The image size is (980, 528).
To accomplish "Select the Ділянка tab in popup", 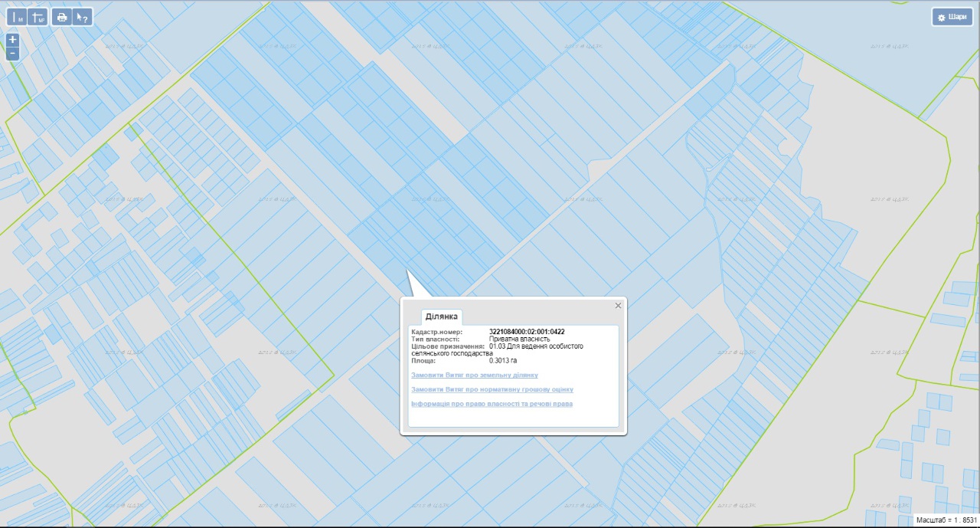I will coord(442,316).
